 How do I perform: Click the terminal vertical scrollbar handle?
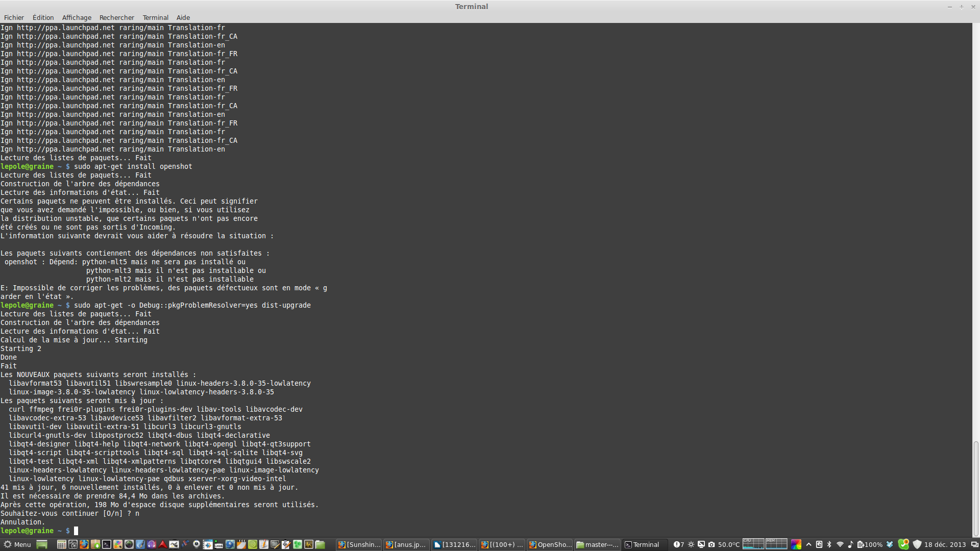coord(976,487)
